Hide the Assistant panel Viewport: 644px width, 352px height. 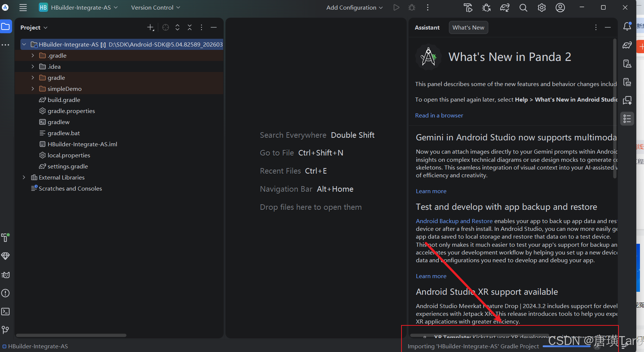pyautogui.click(x=608, y=27)
